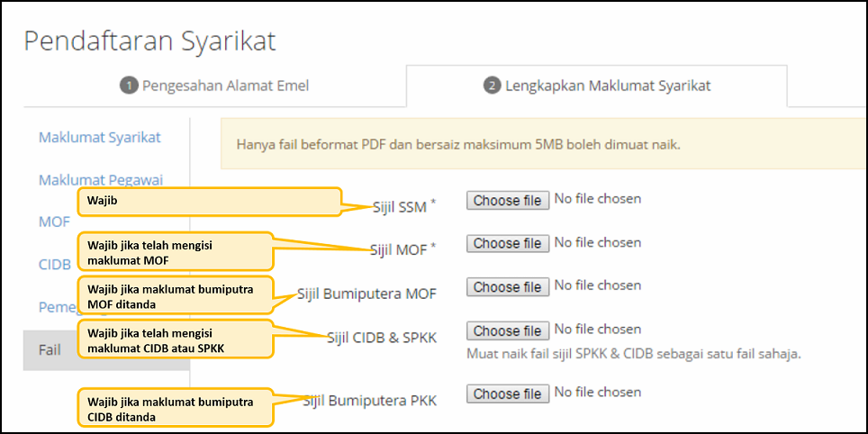The width and height of the screenshot is (868, 434).
Task: Click the Sijil MOF field label
Action: tap(398, 249)
